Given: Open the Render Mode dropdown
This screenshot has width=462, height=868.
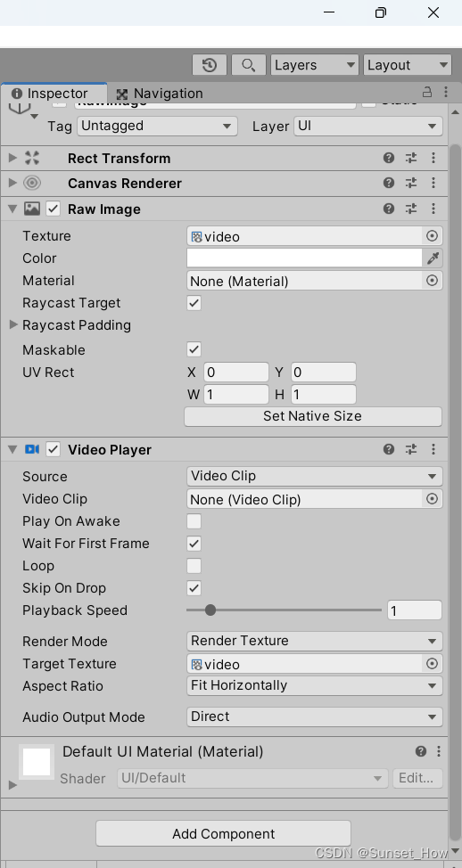Looking at the screenshot, I should pyautogui.click(x=315, y=641).
